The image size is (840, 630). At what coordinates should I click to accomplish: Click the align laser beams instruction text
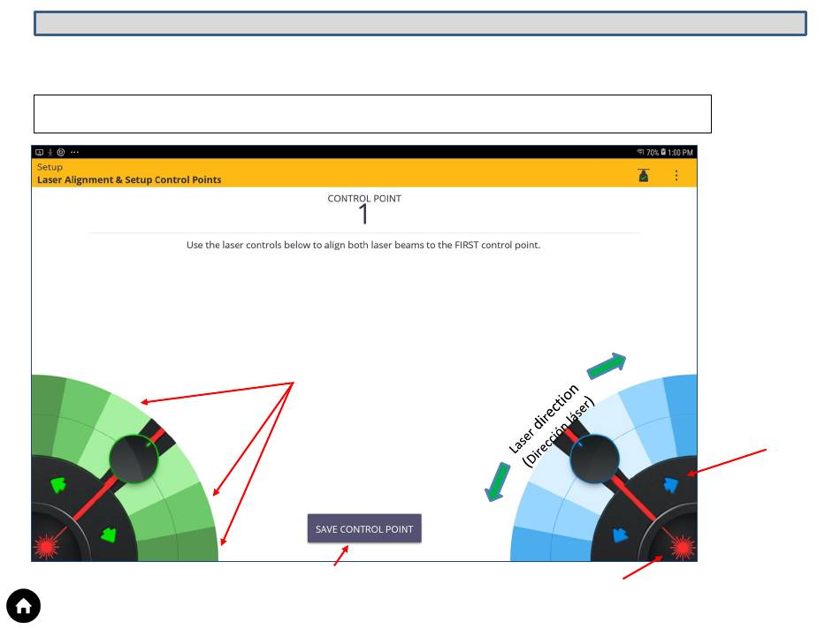click(363, 245)
